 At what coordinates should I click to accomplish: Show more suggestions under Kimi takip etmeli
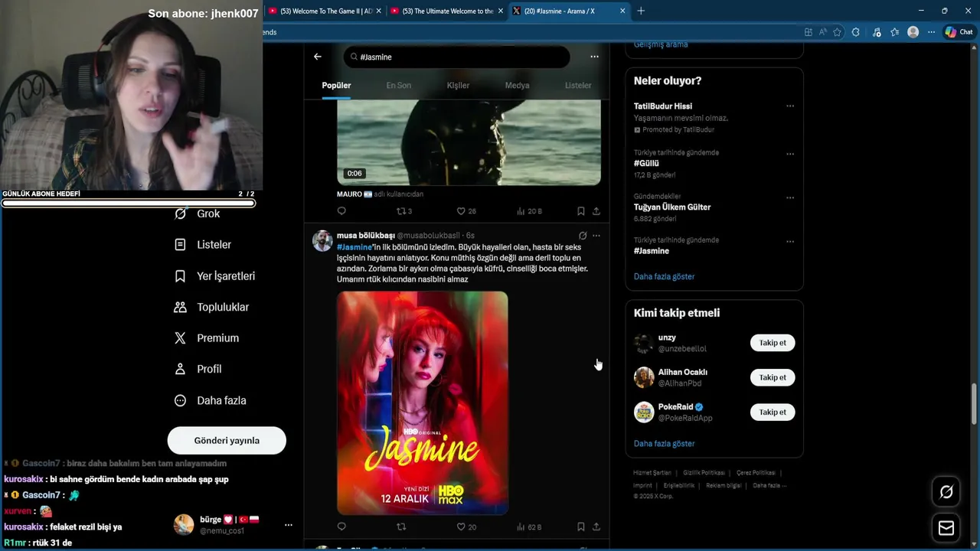tap(664, 444)
